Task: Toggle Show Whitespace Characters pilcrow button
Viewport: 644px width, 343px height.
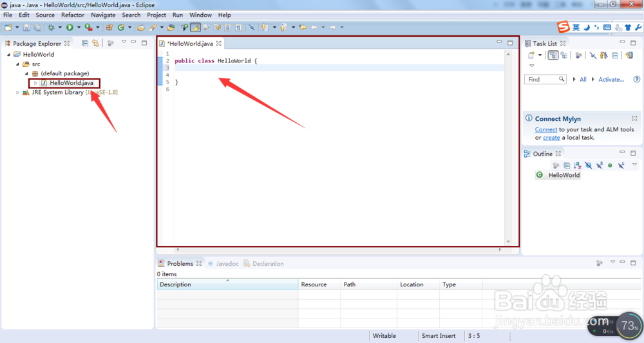Action: [239, 28]
